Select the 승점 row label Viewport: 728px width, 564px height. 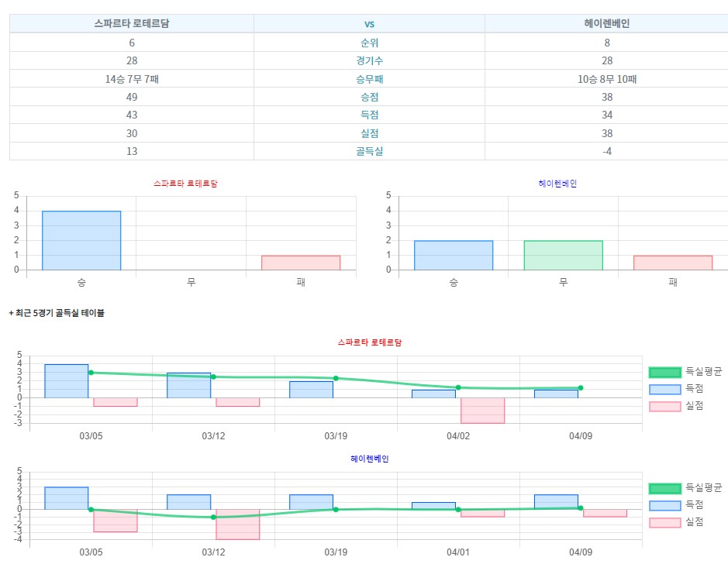pos(369,97)
